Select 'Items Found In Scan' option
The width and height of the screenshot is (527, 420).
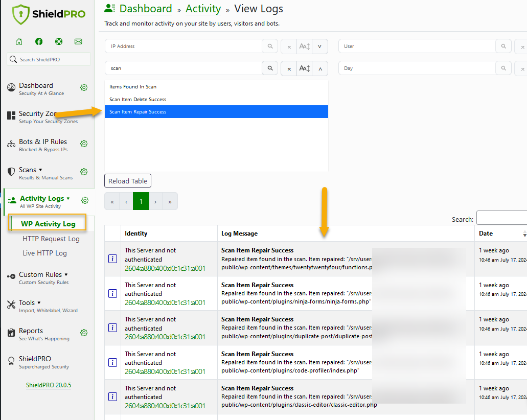coord(216,87)
